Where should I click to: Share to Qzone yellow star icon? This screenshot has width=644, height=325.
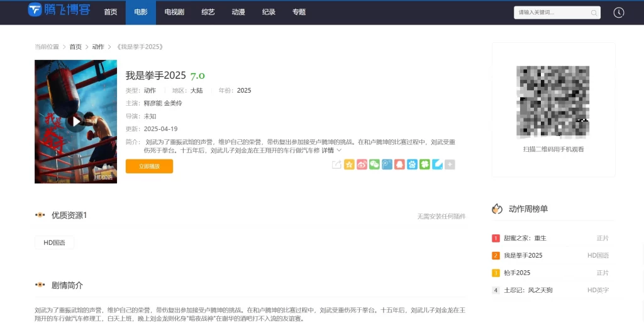pyautogui.click(x=349, y=164)
